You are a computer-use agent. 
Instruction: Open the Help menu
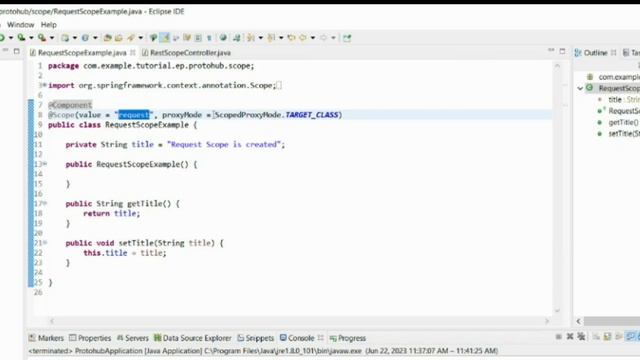click(49, 25)
